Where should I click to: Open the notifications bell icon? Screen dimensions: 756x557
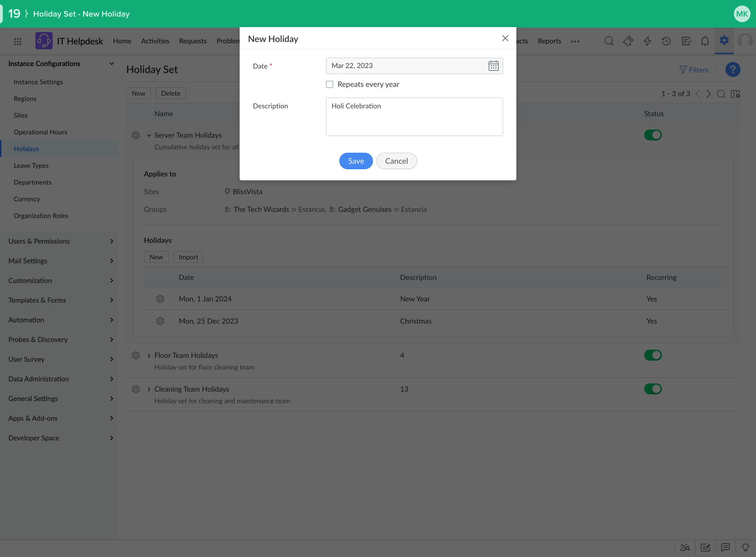tap(705, 41)
